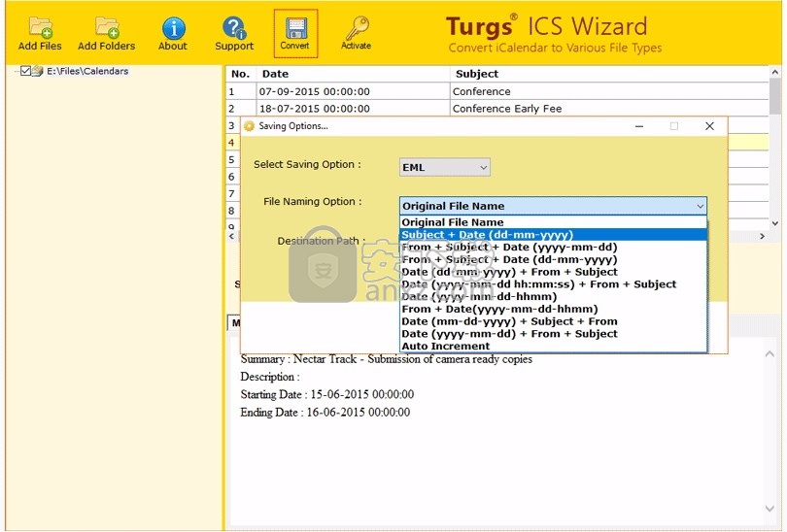Click the preview pane scroll down arrow
This screenshot has height=532, width=787.
point(770,509)
